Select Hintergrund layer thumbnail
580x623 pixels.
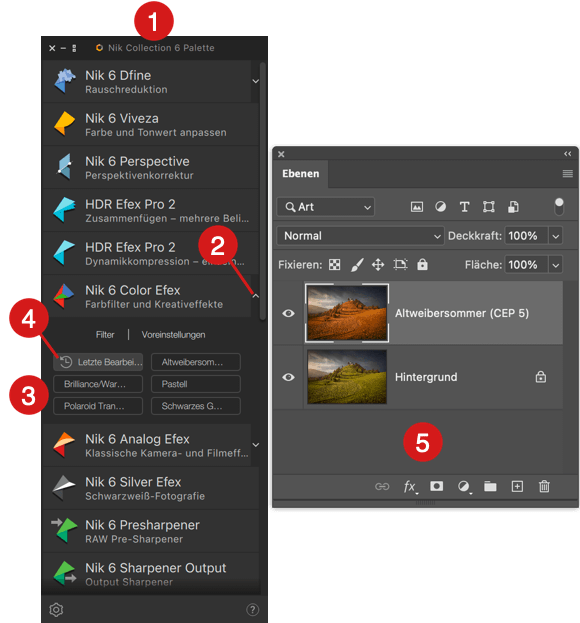[346, 377]
